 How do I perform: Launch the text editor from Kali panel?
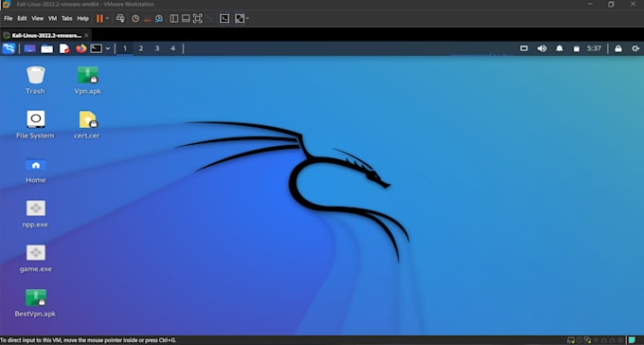pyautogui.click(x=64, y=48)
